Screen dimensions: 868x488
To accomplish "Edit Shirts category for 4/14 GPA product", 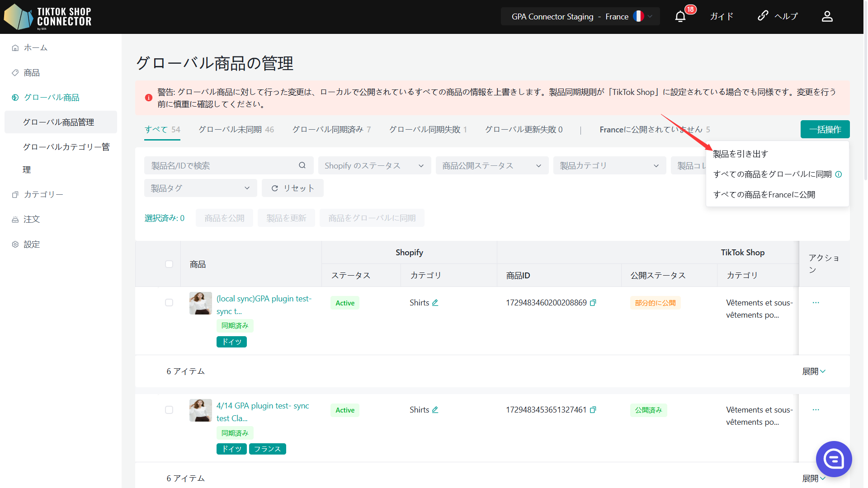I will click(435, 410).
